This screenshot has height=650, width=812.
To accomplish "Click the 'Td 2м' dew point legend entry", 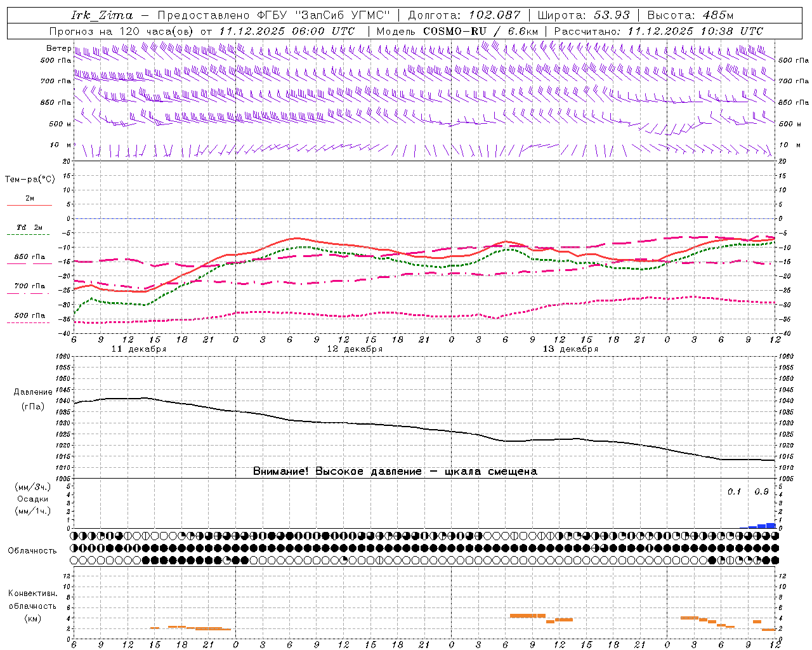I will click(29, 227).
